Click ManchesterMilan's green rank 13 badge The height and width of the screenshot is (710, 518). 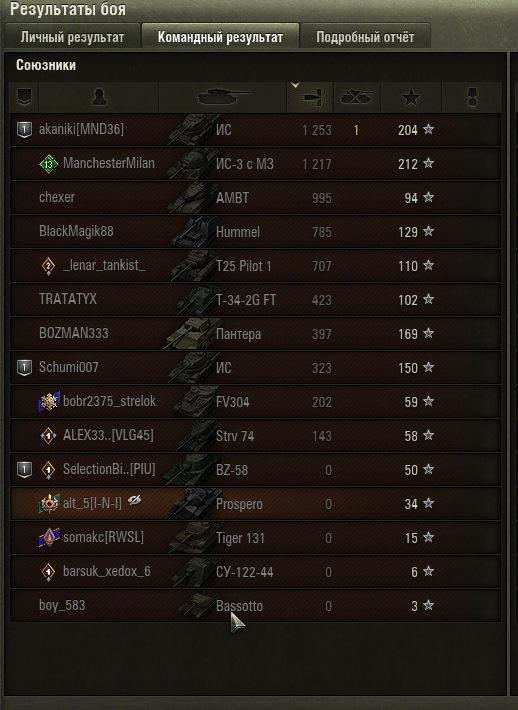tap(48, 164)
